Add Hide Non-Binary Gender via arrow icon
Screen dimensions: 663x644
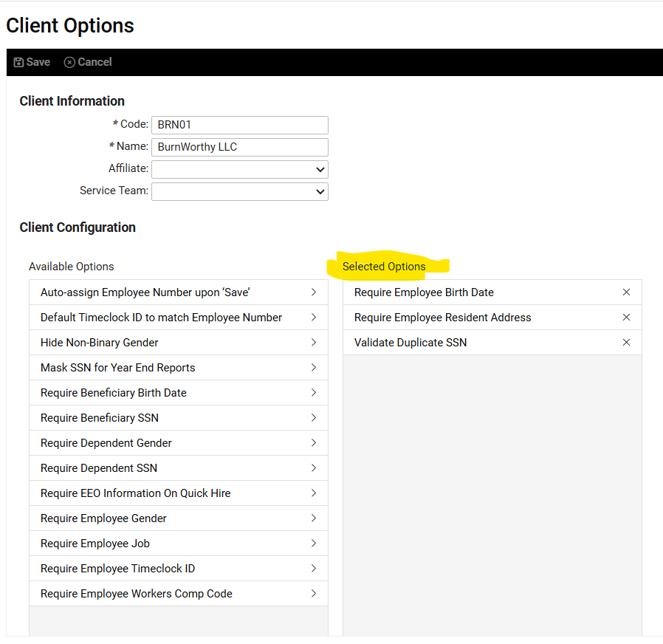[x=314, y=343]
